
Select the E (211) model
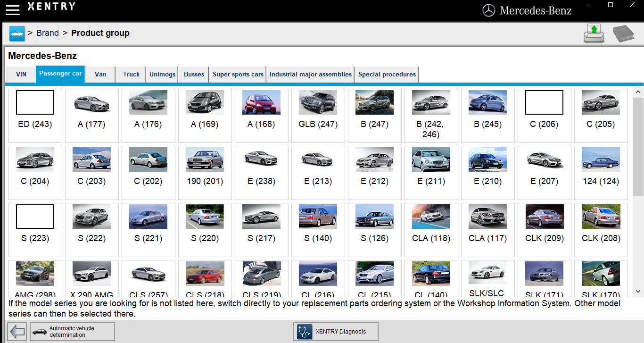coord(431,173)
